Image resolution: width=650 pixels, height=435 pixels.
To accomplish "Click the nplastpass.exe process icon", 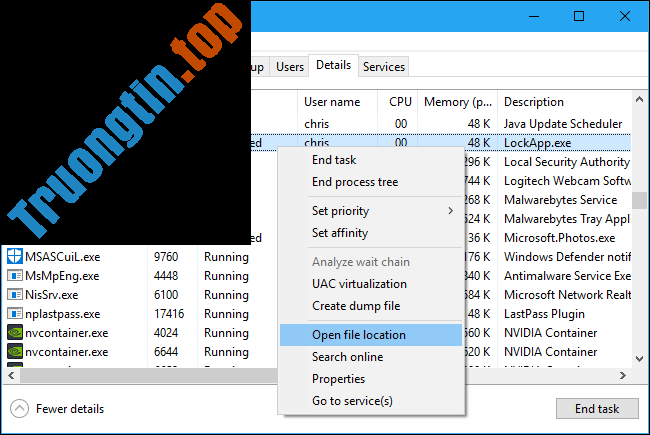I will click(x=15, y=313).
